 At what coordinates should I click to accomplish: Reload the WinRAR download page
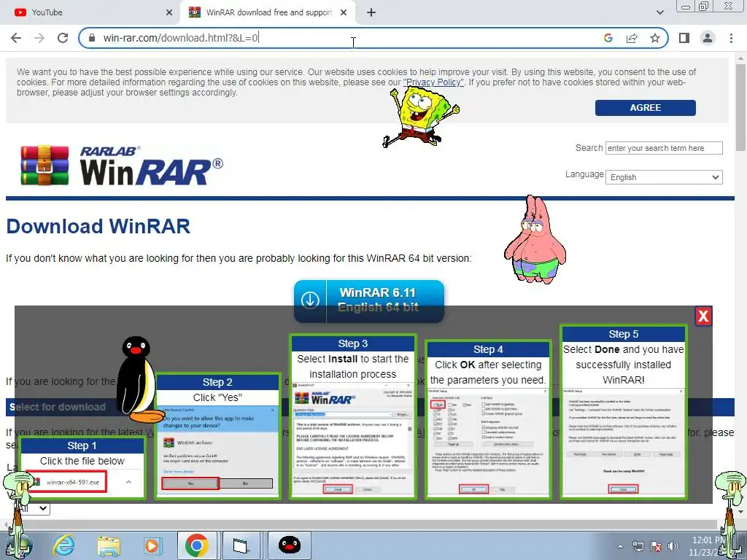63,38
